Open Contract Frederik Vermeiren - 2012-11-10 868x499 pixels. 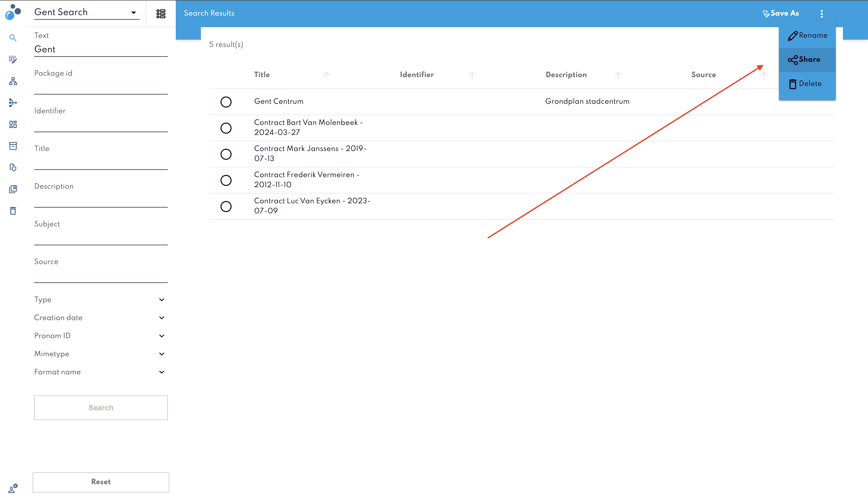[307, 180]
